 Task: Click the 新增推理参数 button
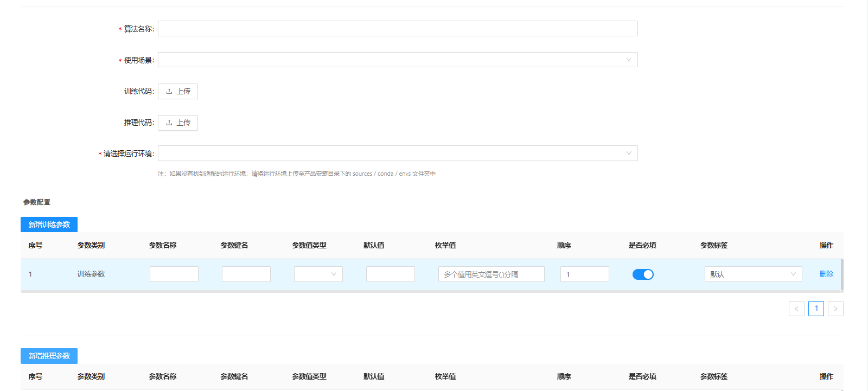point(49,356)
